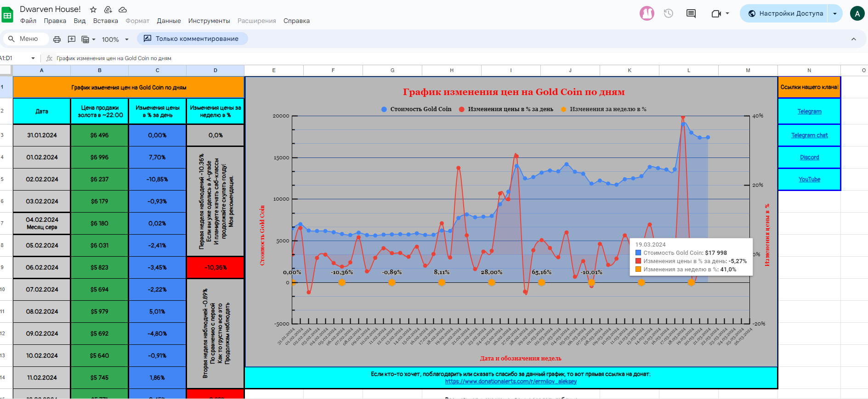Click the print icon in toolbar
Image resolution: width=868 pixels, height=399 pixels.
pyautogui.click(x=57, y=39)
